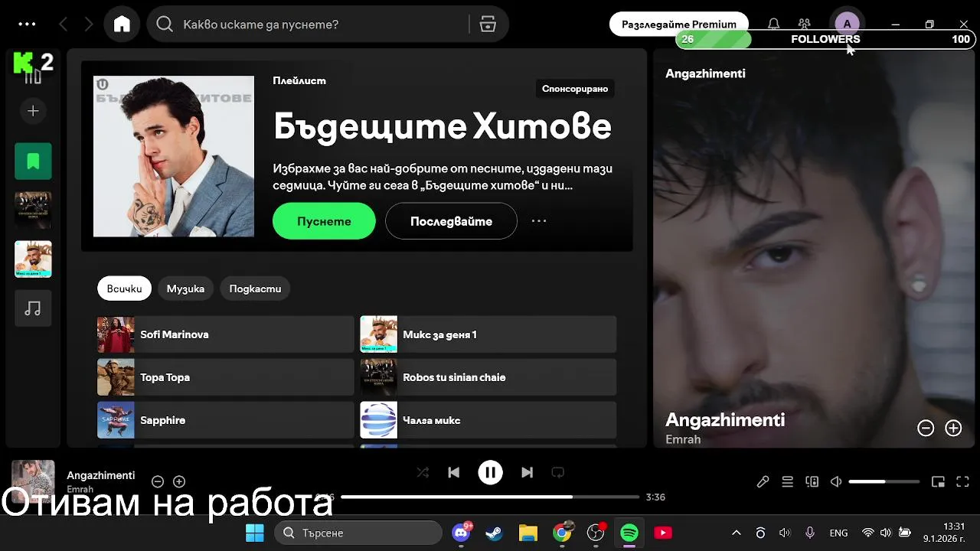The image size is (980, 551).
Task: Go back with the left arrow
Action: [x=64, y=24]
